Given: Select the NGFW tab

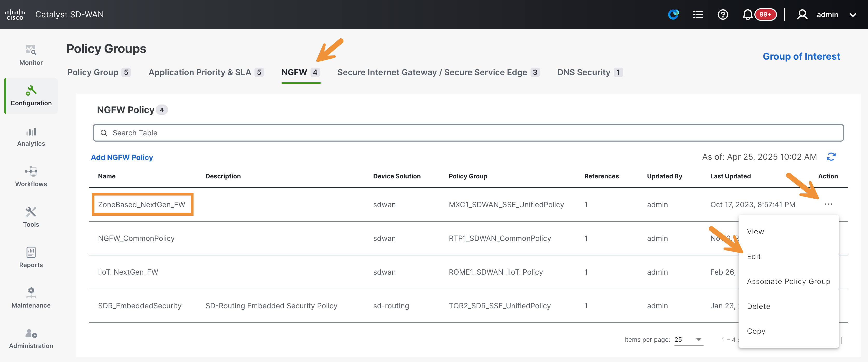Looking at the screenshot, I should pos(301,72).
